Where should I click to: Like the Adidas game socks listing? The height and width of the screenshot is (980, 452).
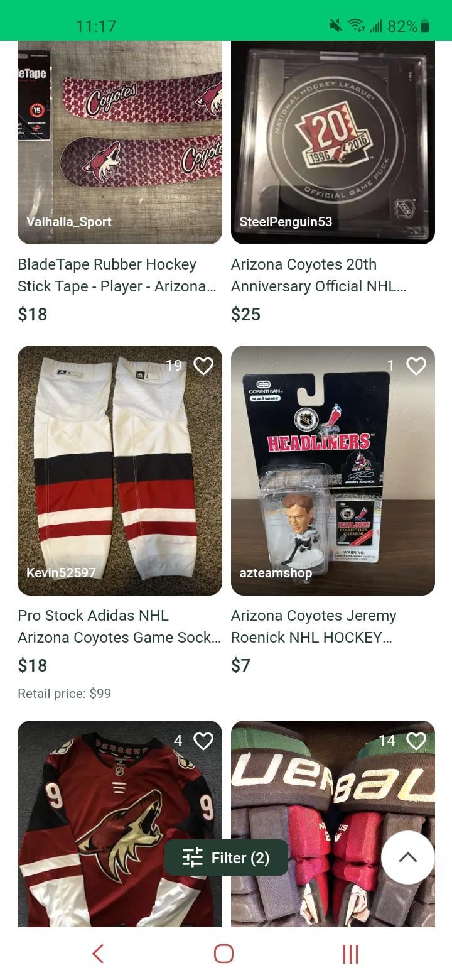tap(203, 366)
